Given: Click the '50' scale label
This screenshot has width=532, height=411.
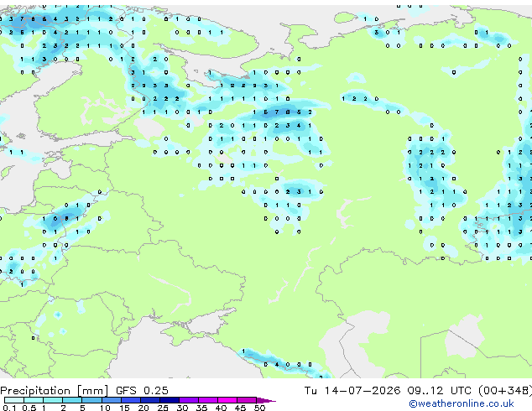Looking at the screenshot, I should 259,408.
